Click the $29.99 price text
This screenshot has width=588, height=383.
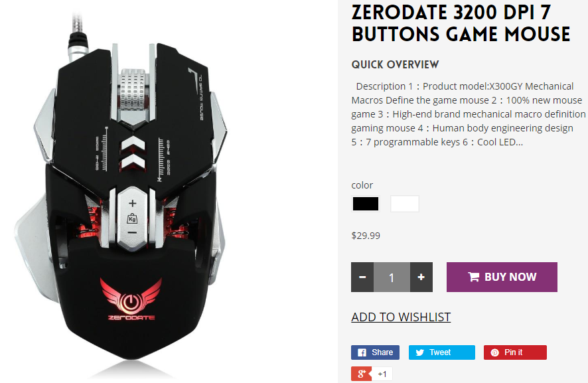click(x=366, y=236)
